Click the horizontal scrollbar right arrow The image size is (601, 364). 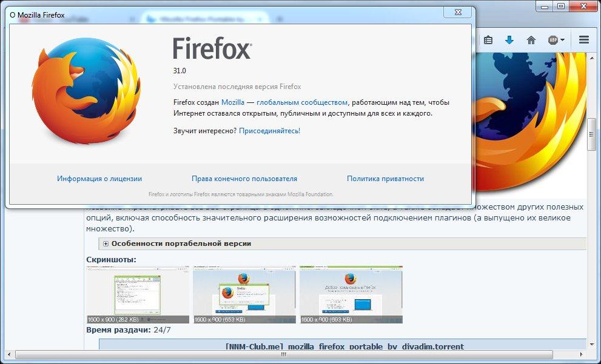click(582, 355)
